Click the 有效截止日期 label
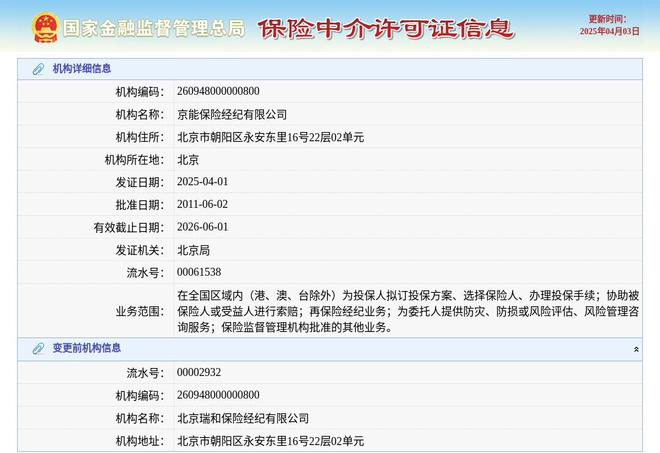This screenshot has height=453, width=660. [129, 228]
